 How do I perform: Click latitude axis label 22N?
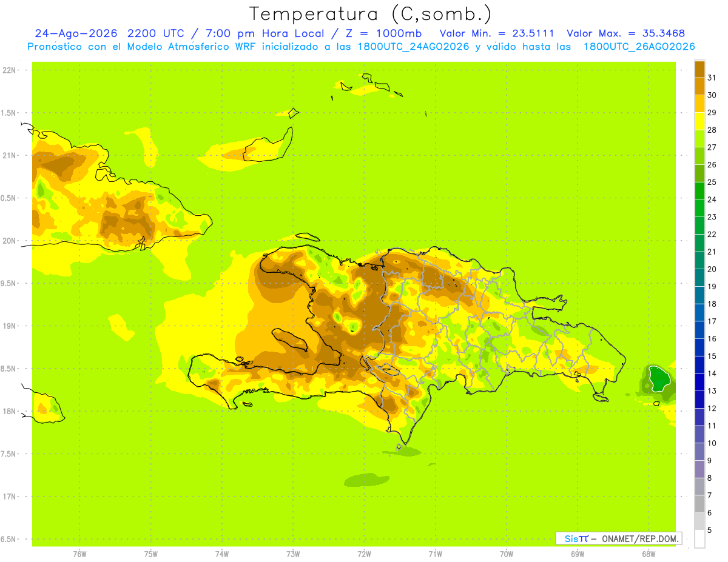click(10, 70)
